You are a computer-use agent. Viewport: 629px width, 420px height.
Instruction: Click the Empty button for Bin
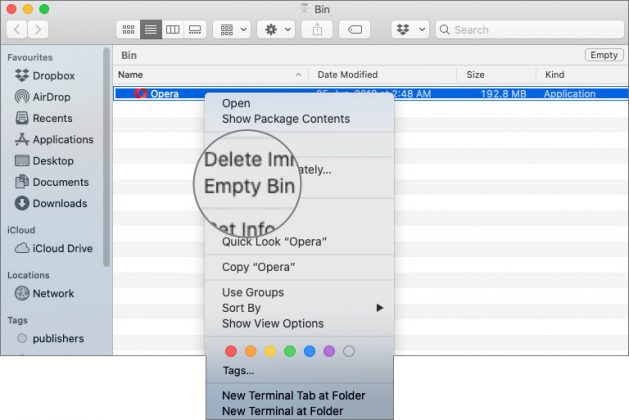[604, 55]
